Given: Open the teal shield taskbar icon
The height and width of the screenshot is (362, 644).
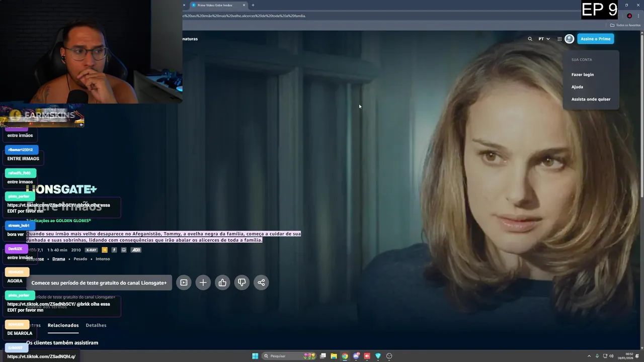Looking at the screenshot, I should tap(378, 356).
